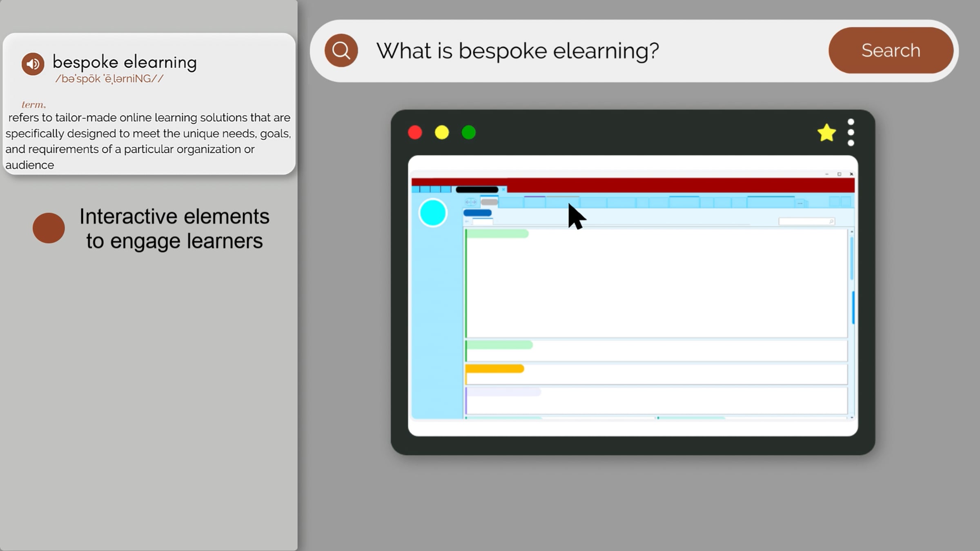Viewport: 980px width, 551px height.
Task: Click the yellow traffic-light dot
Action: 441,133
